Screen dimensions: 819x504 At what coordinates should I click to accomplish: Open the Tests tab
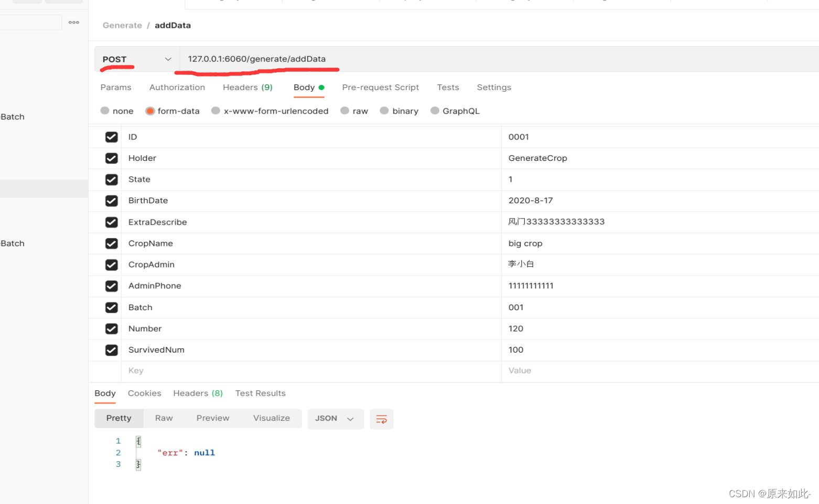coord(448,87)
